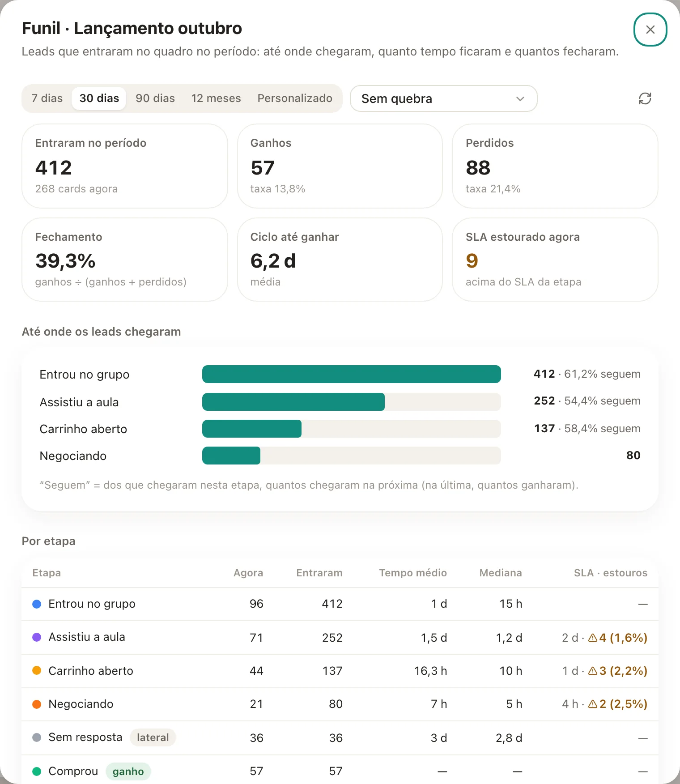Close the Funil Lançamento outubro dialog
Screen dimensions: 680x784
click(650, 30)
